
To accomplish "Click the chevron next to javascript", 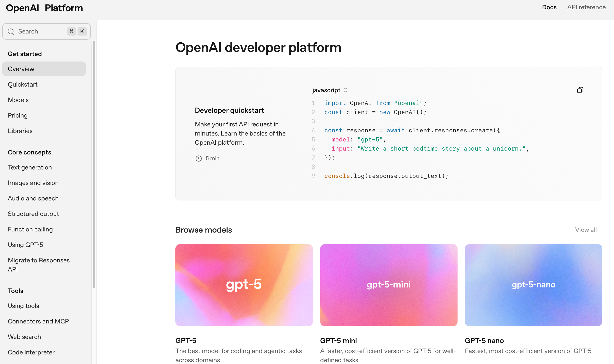I will tap(346, 90).
